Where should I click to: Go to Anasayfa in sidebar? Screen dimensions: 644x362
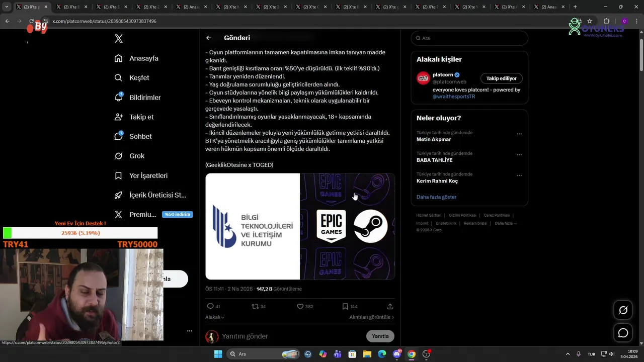tap(136, 58)
